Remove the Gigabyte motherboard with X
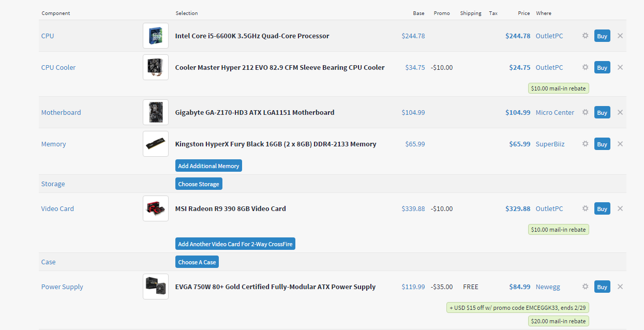Viewport: 644px width, 330px height. (x=620, y=112)
